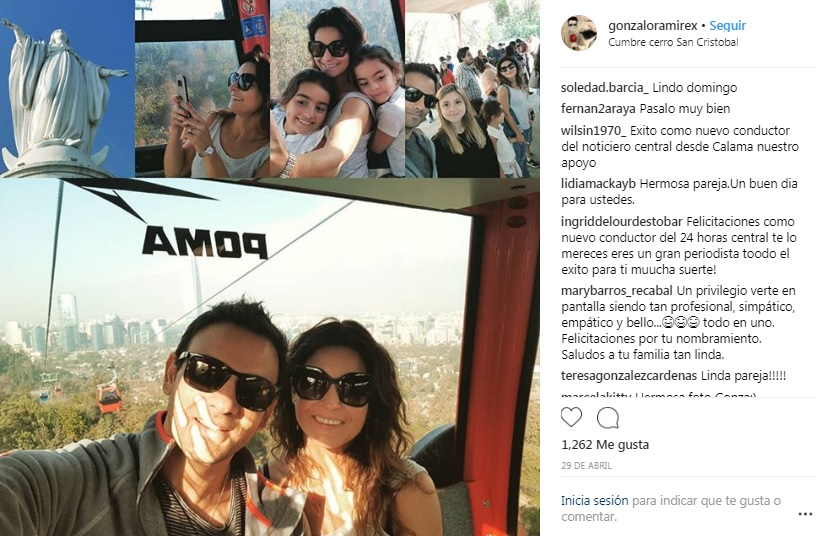Click the woman holding phone photo

tap(202, 88)
